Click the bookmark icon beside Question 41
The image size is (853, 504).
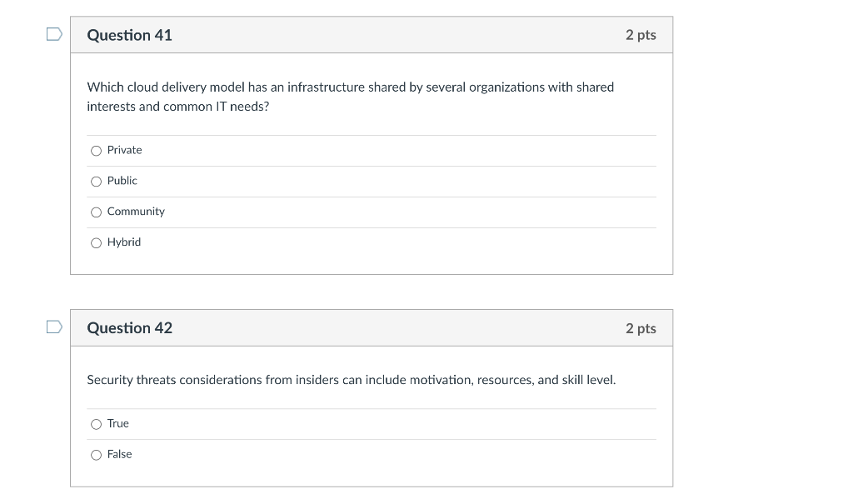pyautogui.click(x=53, y=33)
